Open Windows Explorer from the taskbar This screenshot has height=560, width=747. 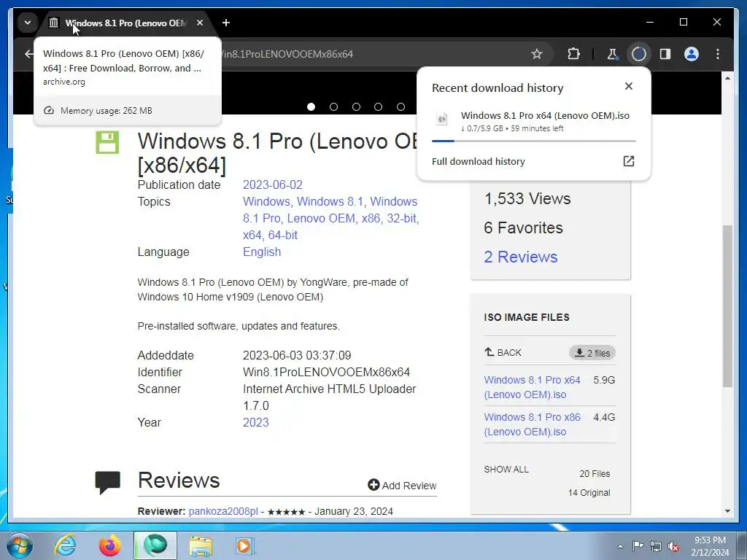click(201, 545)
